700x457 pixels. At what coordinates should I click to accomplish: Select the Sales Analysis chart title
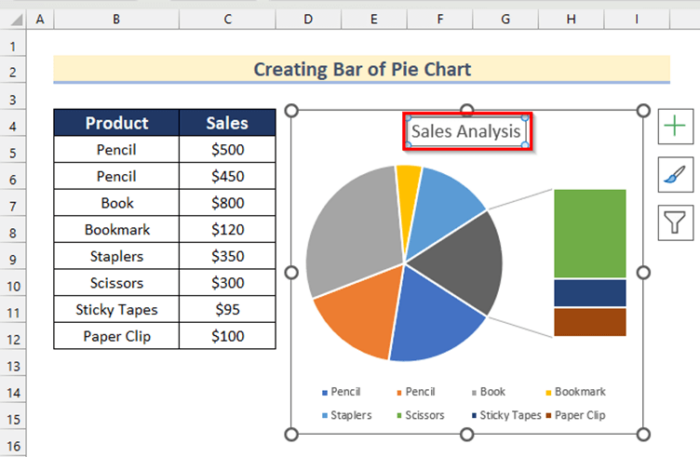[x=467, y=131]
